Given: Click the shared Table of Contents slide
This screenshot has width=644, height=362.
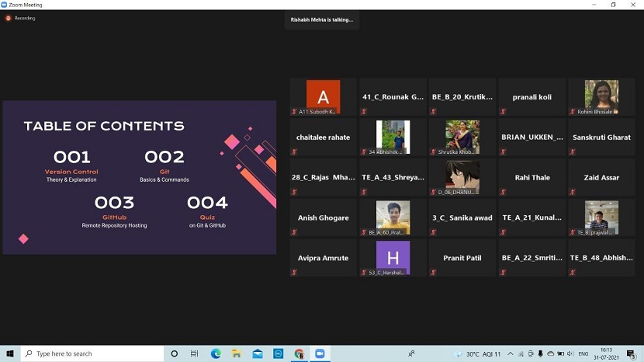Looking at the screenshot, I should 139,177.
